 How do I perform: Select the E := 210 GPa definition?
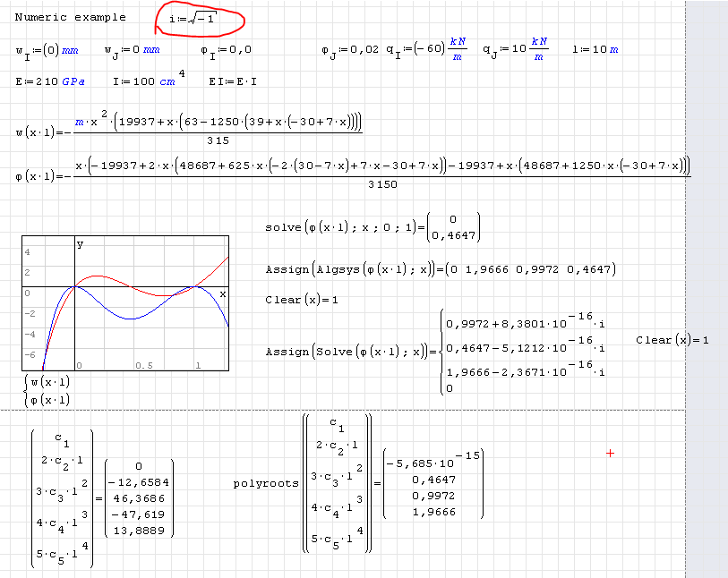[50, 82]
